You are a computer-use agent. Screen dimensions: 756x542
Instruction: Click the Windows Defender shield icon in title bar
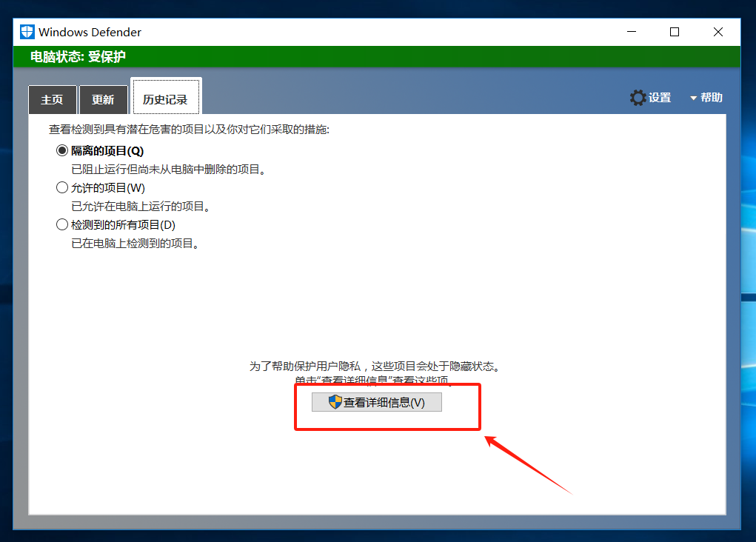pos(27,32)
